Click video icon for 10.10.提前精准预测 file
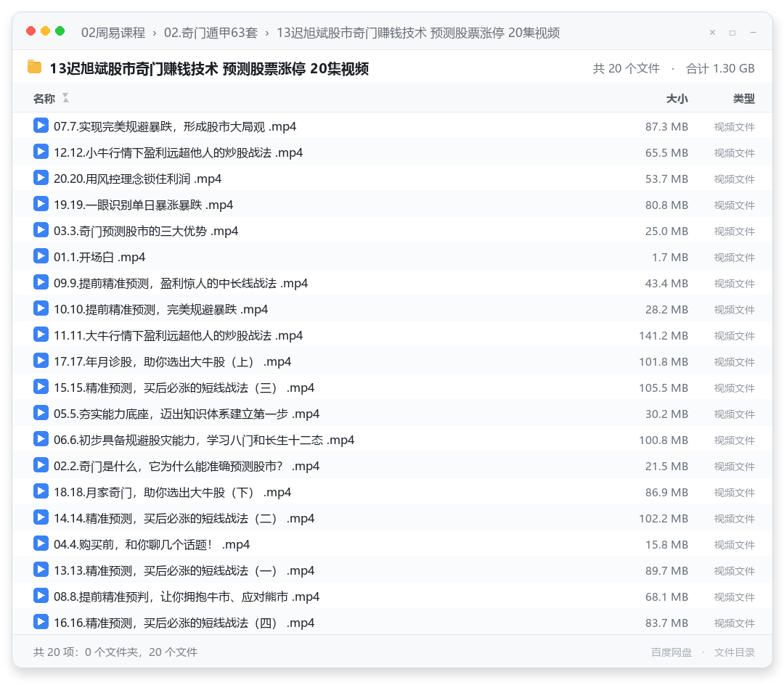The image size is (784, 685). [41, 308]
